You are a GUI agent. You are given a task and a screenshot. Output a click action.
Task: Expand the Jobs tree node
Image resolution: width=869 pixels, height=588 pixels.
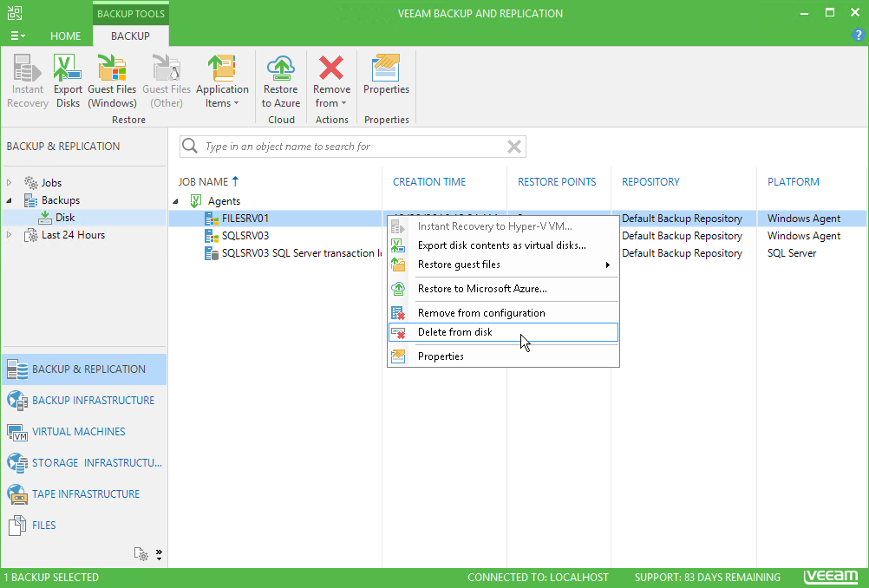pos(10,182)
